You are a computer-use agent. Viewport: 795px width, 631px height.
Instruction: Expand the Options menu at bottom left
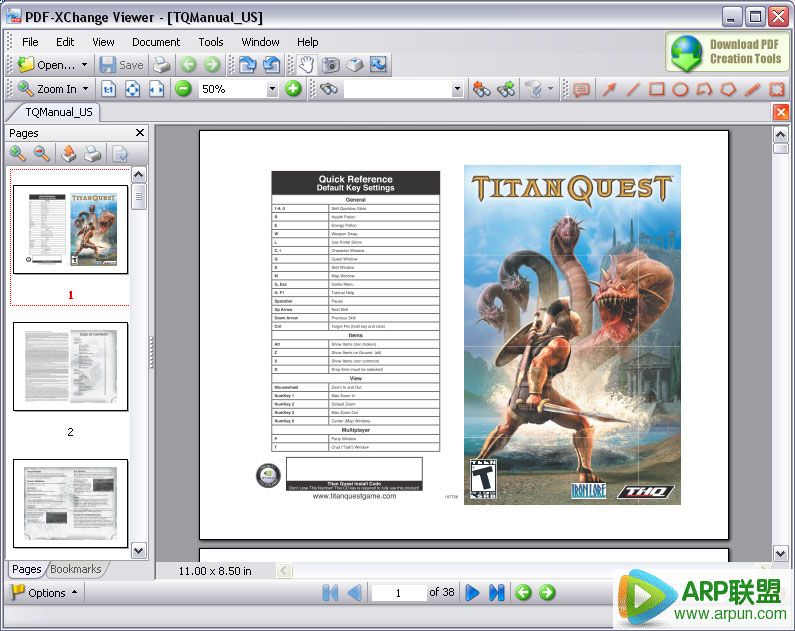tap(45, 592)
